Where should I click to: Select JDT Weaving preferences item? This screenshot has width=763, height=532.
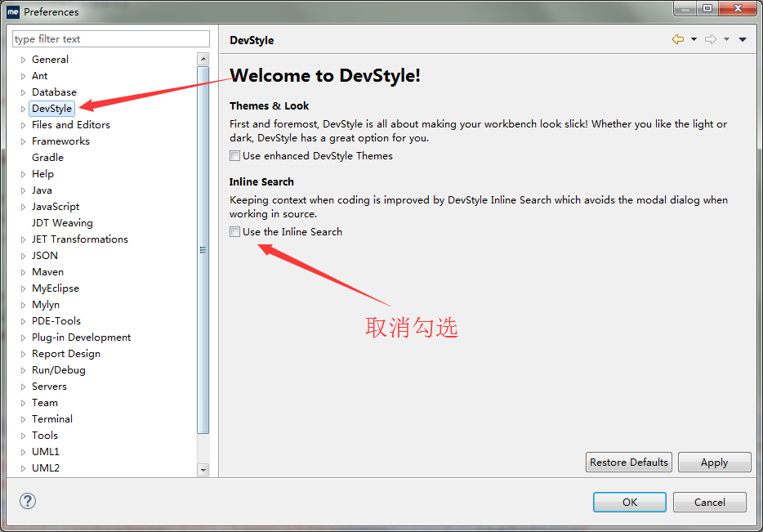tap(62, 223)
